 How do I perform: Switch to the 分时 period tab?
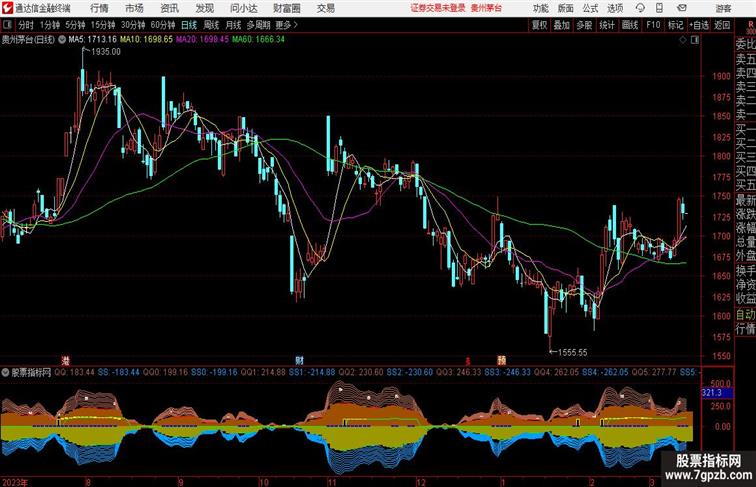click(x=26, y=25)
